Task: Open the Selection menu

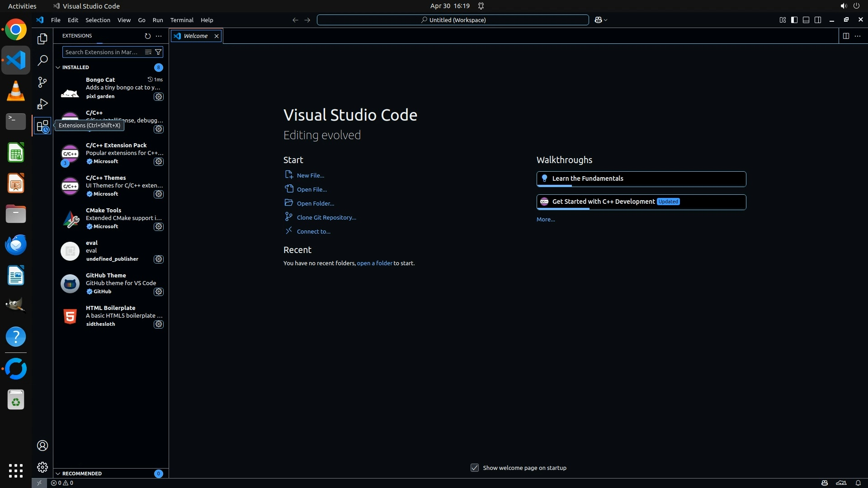Action: tap(98, 20)
